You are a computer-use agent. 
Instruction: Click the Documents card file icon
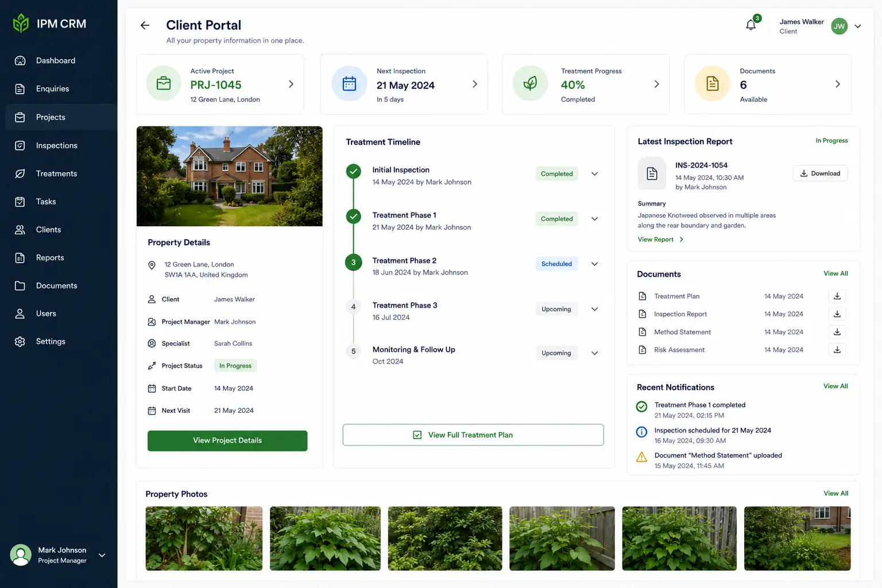(x=712, y=83)
